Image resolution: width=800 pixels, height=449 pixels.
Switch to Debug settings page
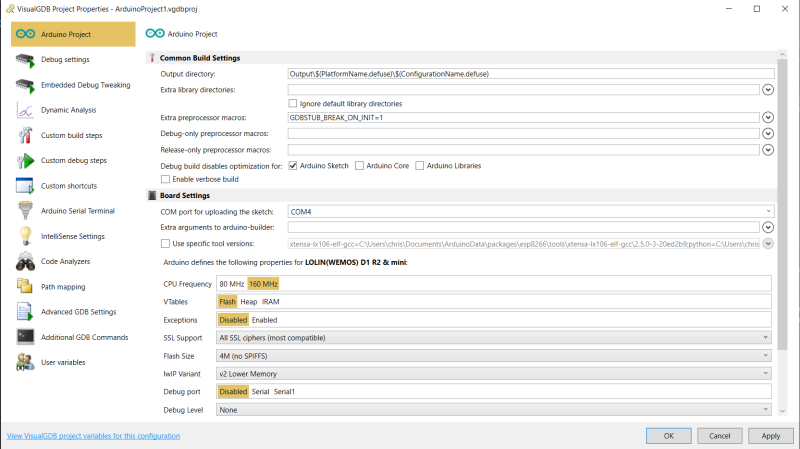click(73, 60)
